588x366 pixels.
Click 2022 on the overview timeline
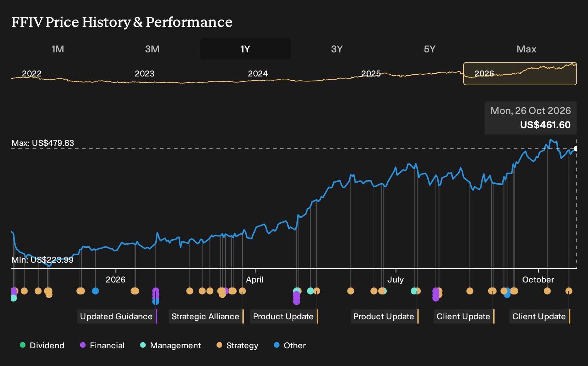point(32,74)
